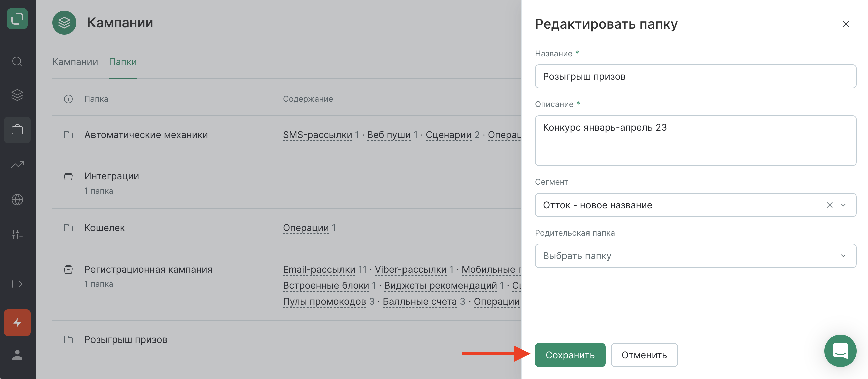This screenshot has width=868, height=379.
Task: Open the support chat bubble
Action: click(x=840, y=351)
